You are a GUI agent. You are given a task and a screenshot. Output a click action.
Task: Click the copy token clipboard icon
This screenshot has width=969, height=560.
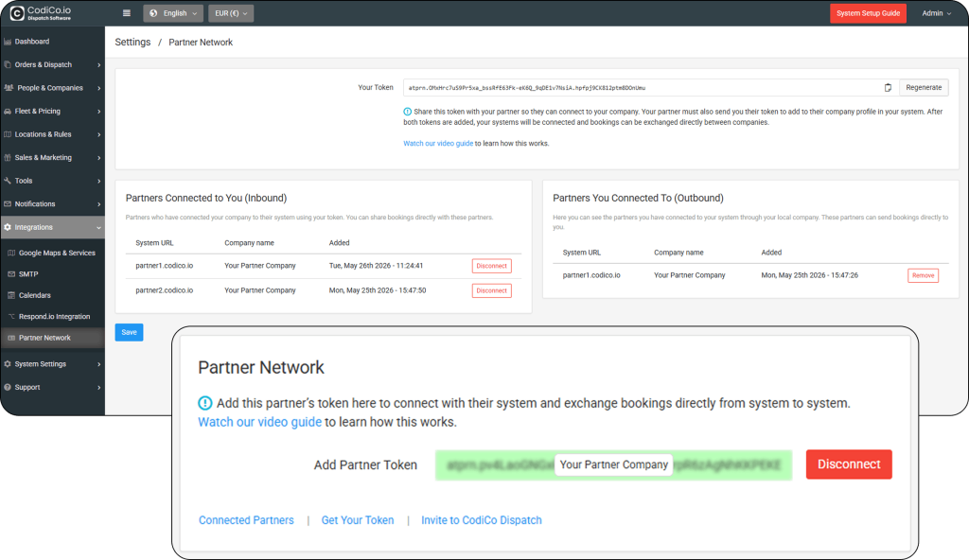888,88
